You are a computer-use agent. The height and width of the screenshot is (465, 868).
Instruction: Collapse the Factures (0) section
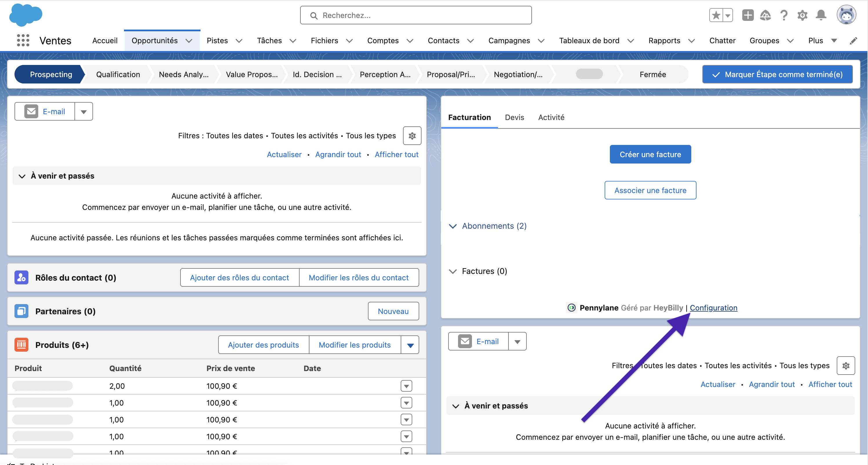point(453,271)
